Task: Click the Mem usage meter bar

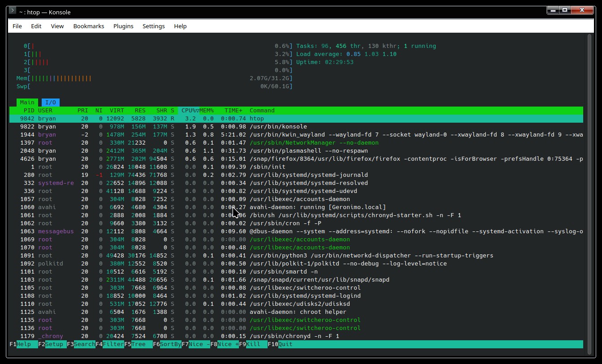Action: click(155, 78)
